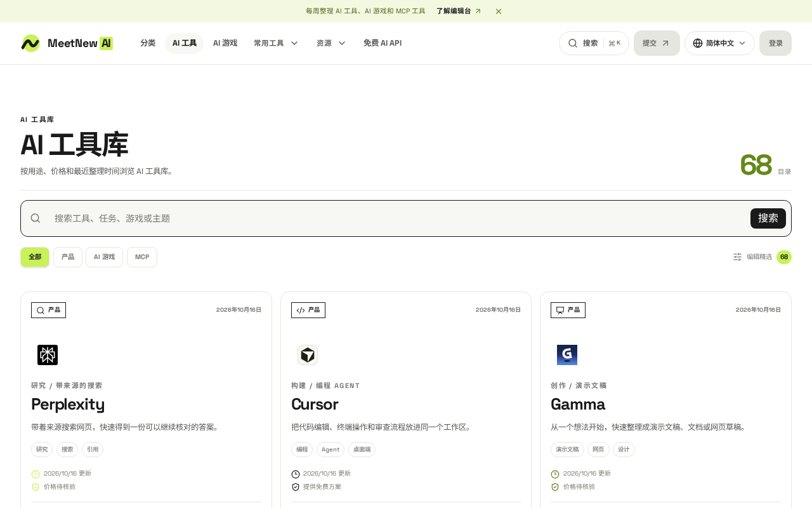Viewport: 812px width, 508px height.
Task: Focus the 搜索工具、任务、游戏或主题 input field
Action: pyautogui.click(x=398, y=218)
